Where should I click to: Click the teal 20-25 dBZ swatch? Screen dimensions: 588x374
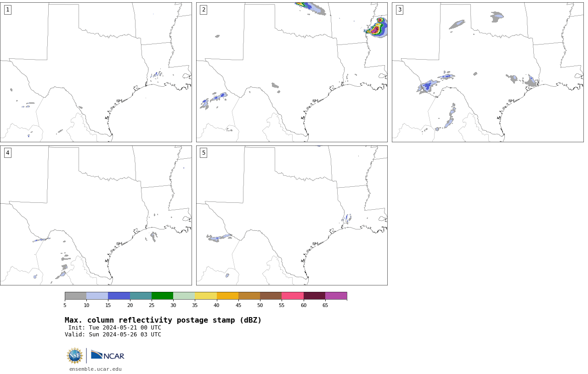tap(141, 296)
